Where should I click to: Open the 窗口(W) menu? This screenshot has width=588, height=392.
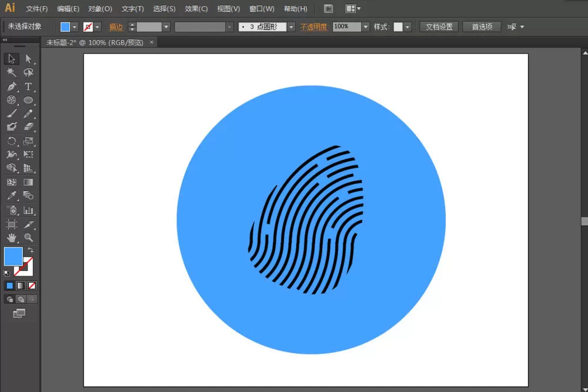[262, 9]
